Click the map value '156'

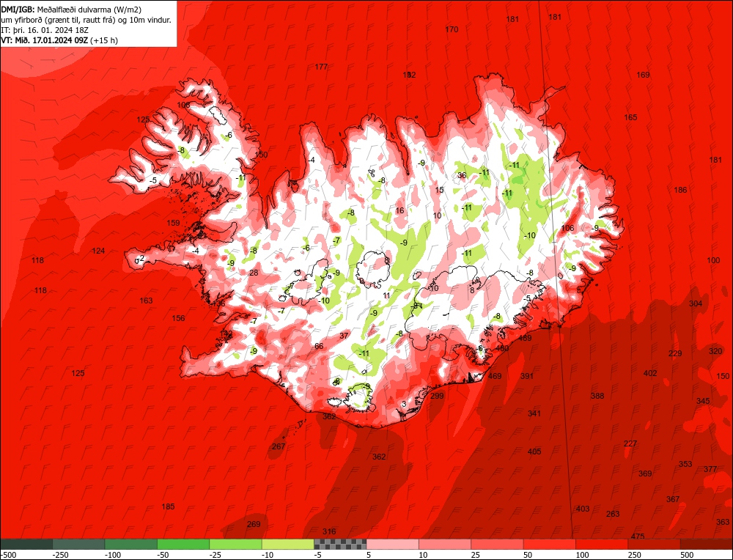click(178, 318)
